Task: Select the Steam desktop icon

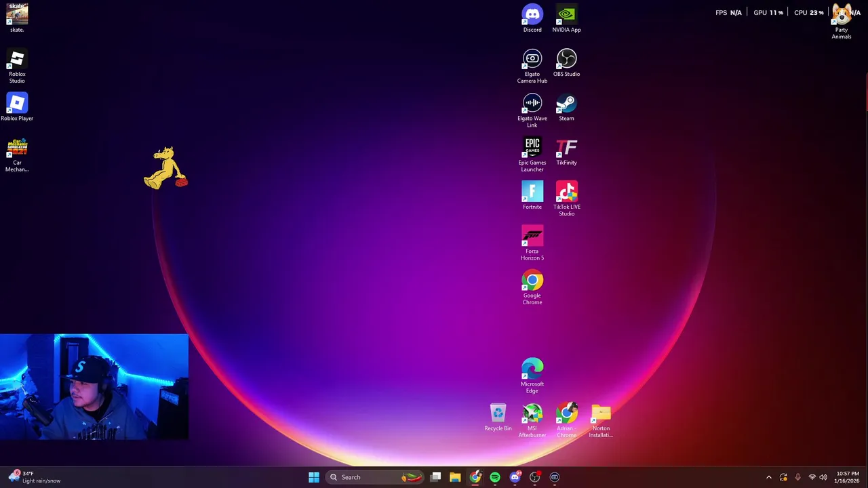Action: [x=566, y=107]
